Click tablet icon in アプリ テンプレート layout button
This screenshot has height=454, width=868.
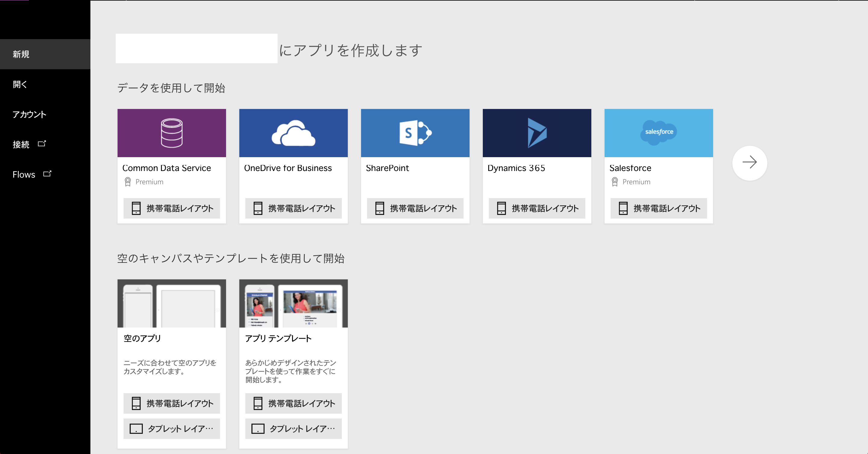click(258, 429)
